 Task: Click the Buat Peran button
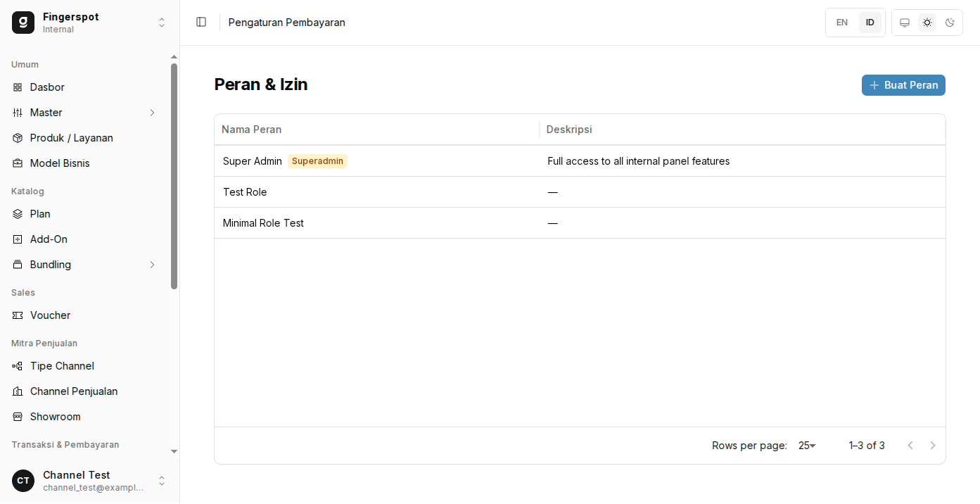point(903,85)
